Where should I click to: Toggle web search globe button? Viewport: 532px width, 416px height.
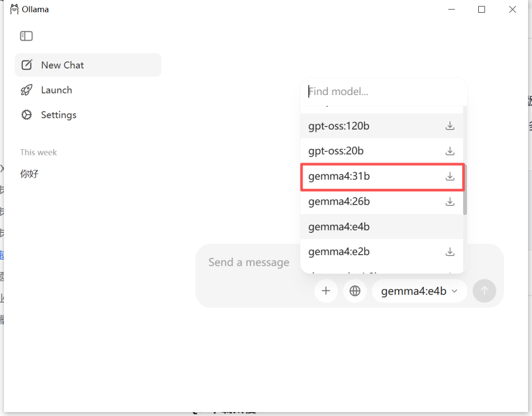click(x=355, y=291)
